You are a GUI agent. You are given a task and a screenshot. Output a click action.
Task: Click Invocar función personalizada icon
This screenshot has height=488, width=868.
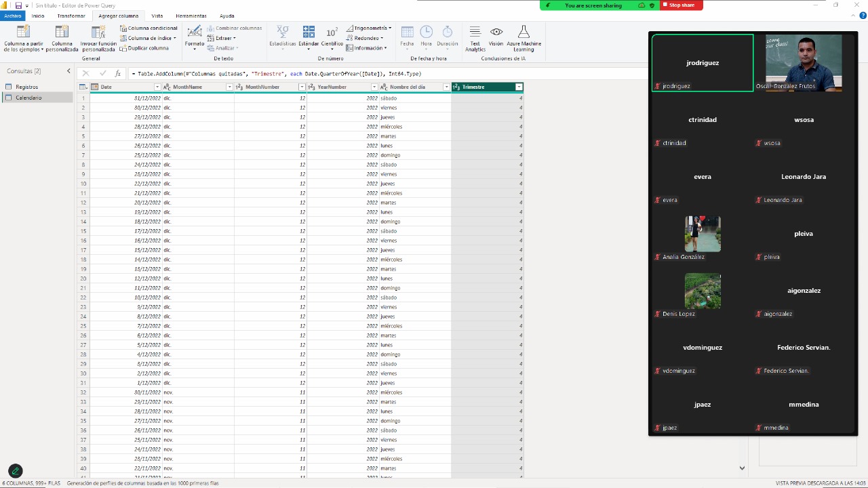(98, 33)
